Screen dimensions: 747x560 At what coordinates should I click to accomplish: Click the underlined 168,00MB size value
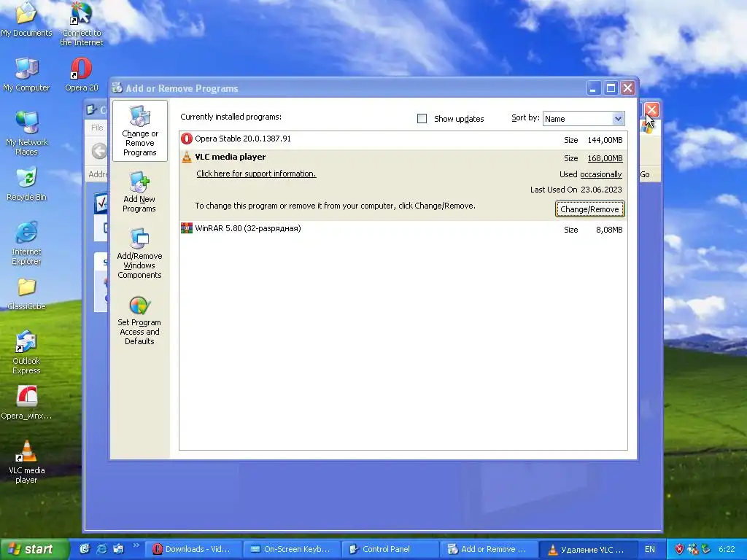pos(605,158)
